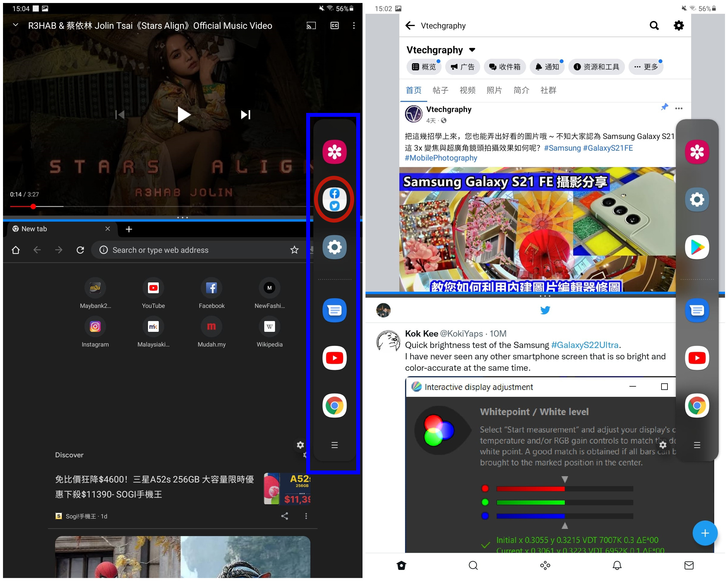Open taskbar menu lines in left screen
This screenshot has width=728, height=581.
tap(334, 445)
